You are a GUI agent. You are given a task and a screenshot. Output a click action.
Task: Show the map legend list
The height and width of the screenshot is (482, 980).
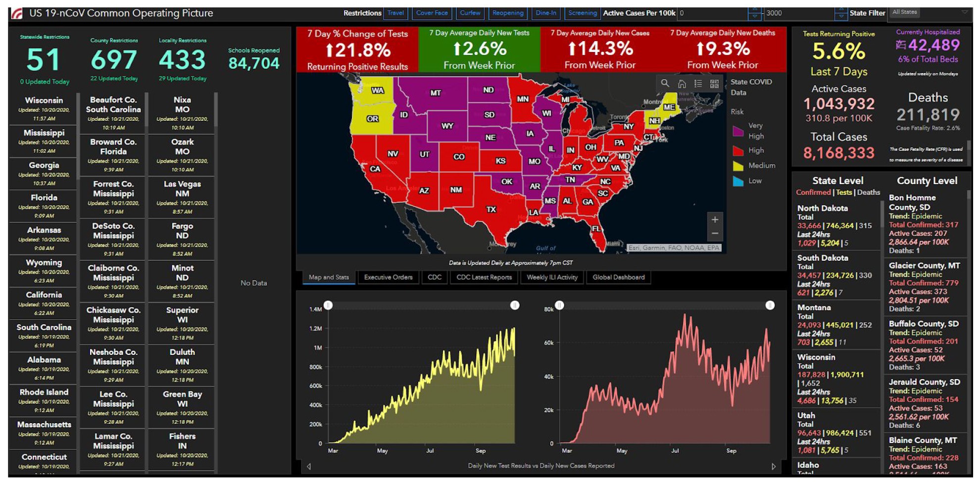coord(698,84)
